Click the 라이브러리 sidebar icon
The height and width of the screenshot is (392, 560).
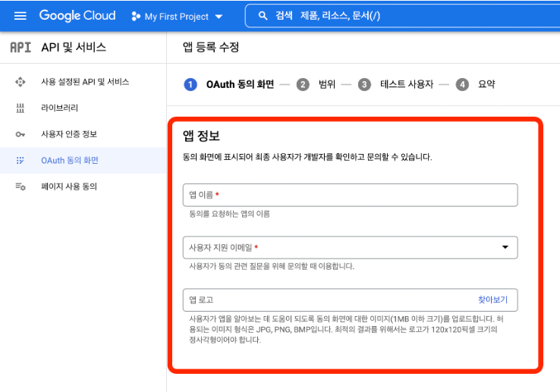click(x=20, y=108)
